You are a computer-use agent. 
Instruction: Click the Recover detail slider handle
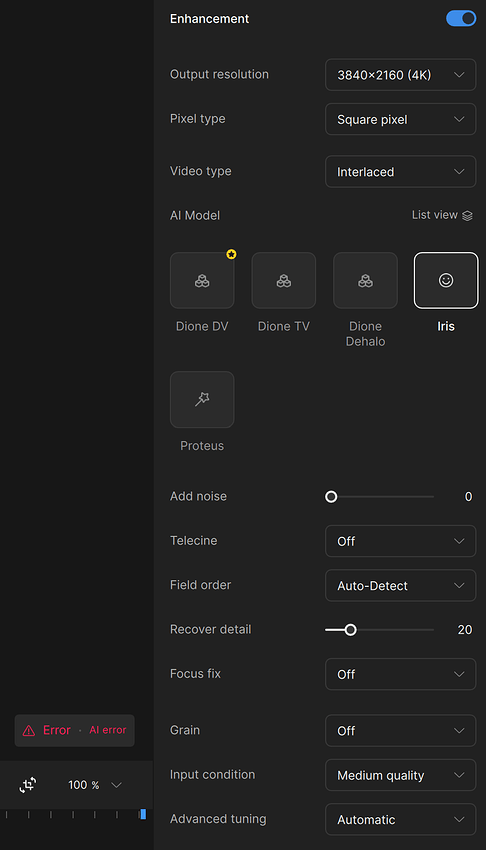(351, 629)
